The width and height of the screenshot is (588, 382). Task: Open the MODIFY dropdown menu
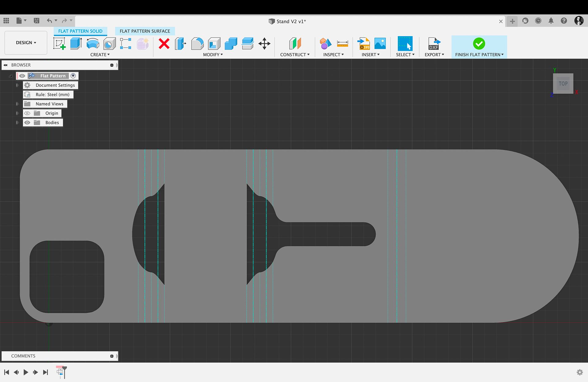click(213, 55)
